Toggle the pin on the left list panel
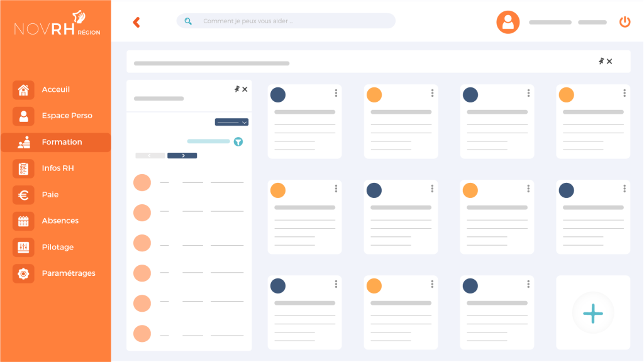 (236, 89)
